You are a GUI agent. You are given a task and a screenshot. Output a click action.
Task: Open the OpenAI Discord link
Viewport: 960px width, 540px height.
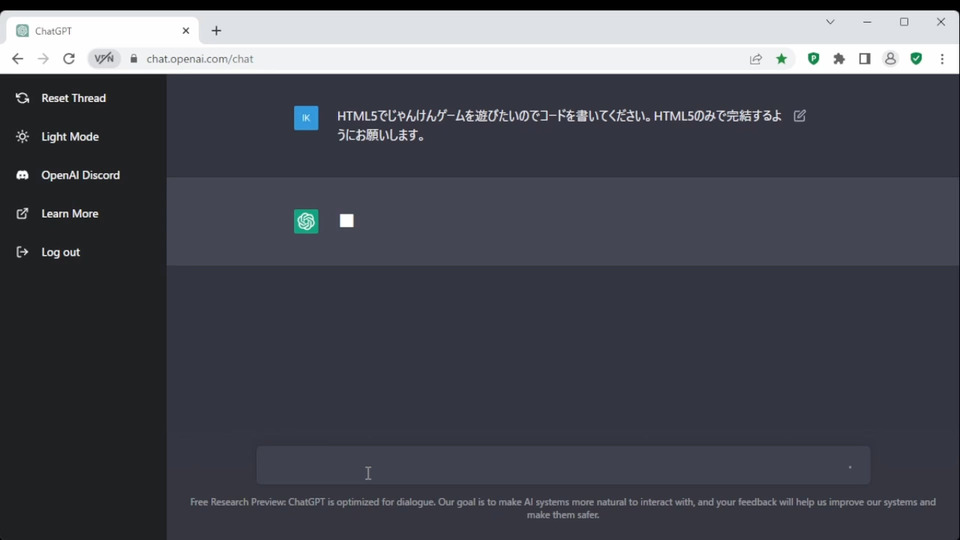81,175
